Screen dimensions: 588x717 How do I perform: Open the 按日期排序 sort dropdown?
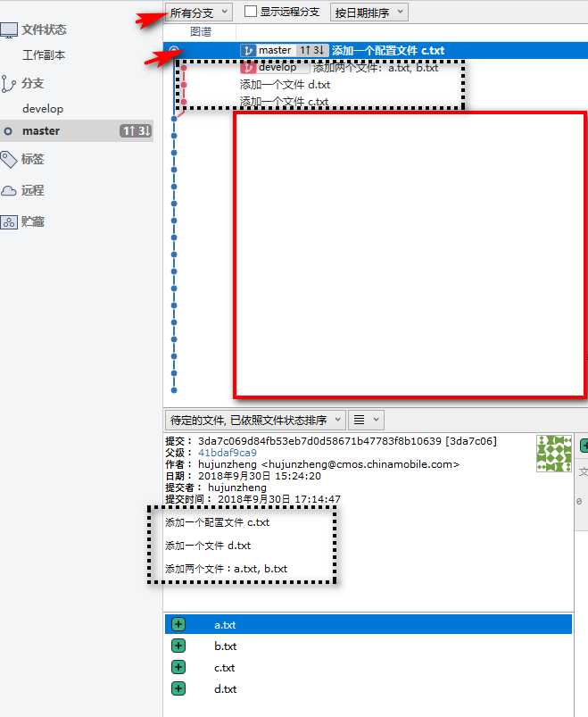(369, 13)
